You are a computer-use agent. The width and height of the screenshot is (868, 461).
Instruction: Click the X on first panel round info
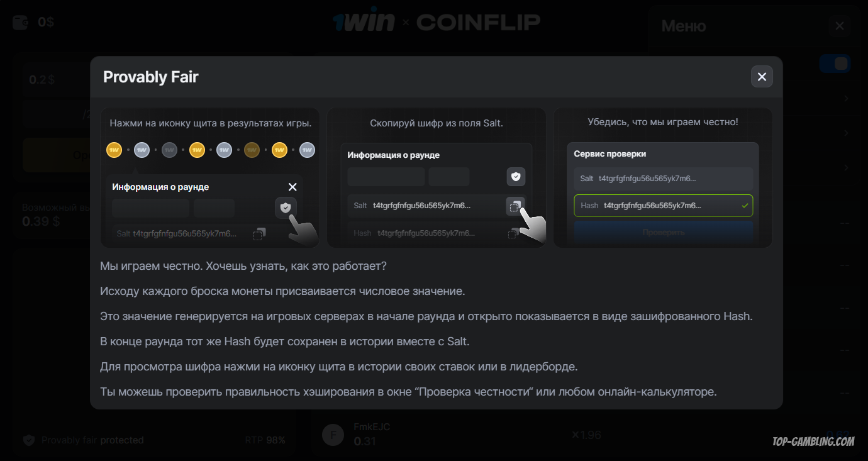[292, 187]
